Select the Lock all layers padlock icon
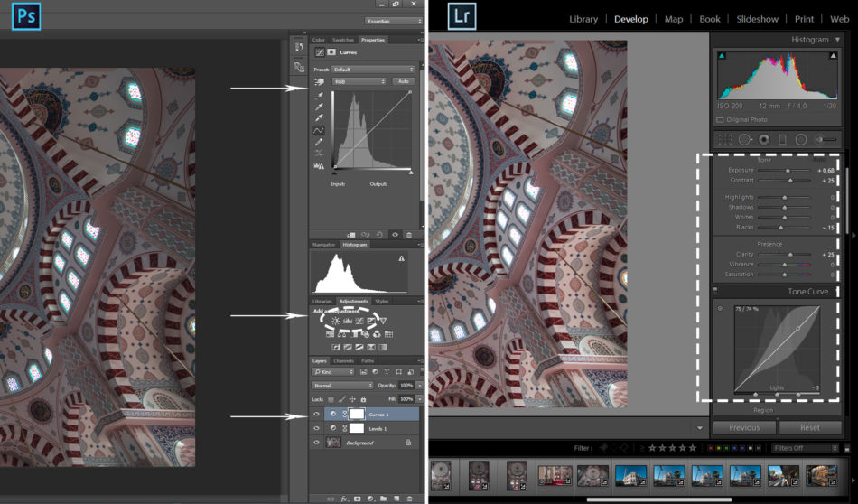 (x=363, y=399)
